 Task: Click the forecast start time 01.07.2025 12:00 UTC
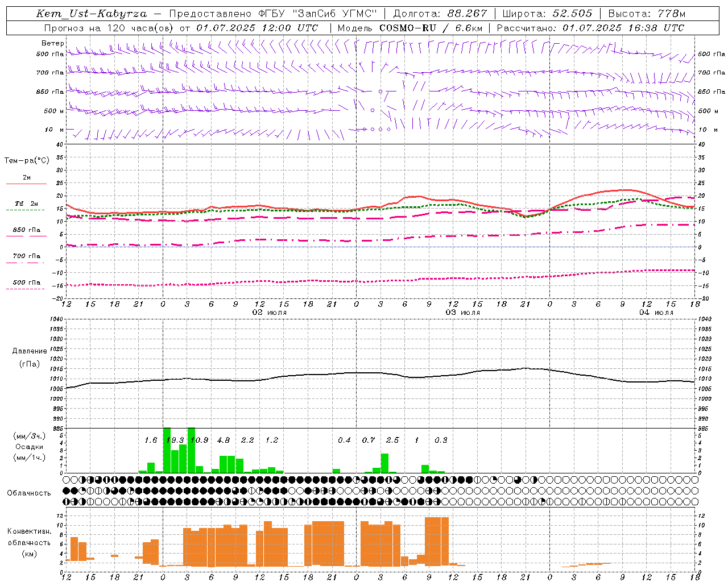[x=257, y=28]
